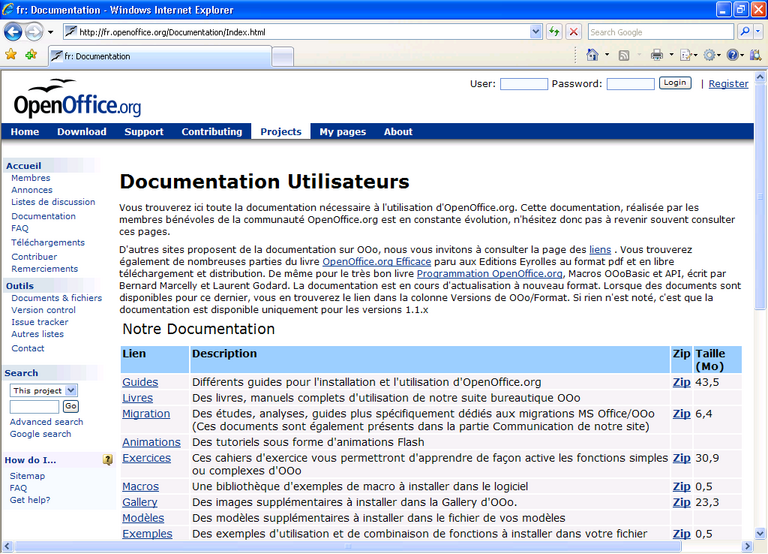Open the Advanced search link

pos(47,422)
